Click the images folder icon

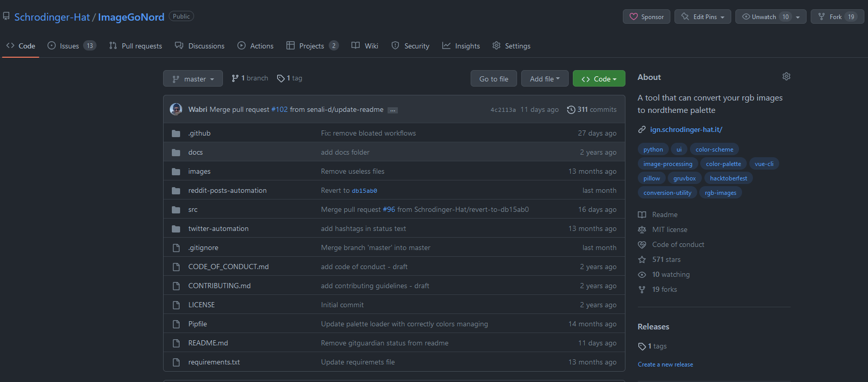(176, 172)
